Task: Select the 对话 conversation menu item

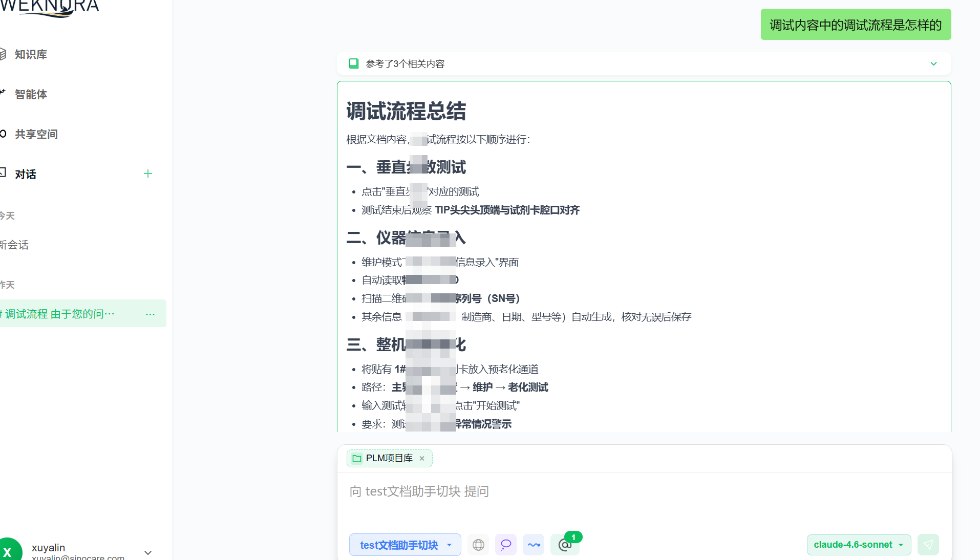Action: 26,174
